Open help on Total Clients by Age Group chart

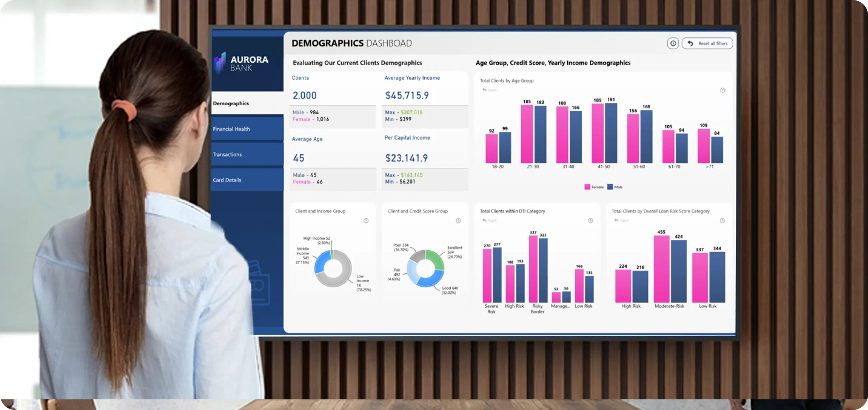[x=723, y=90]
